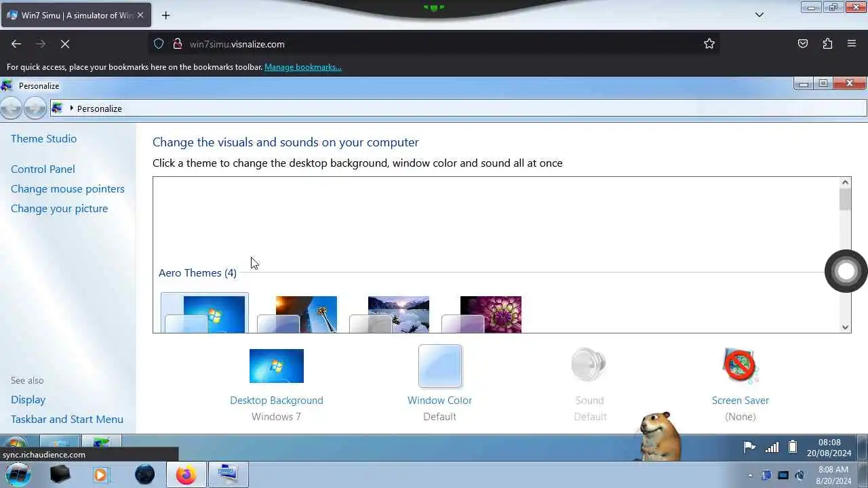Open the Screen Saver icon
This screenshot has height=488, width=868.
[740, 366]
